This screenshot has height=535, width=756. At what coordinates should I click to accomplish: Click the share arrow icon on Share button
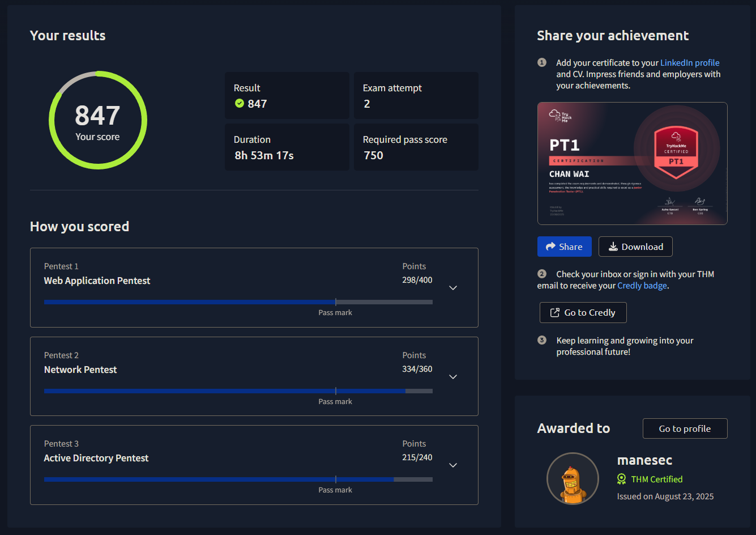(550, 247)
